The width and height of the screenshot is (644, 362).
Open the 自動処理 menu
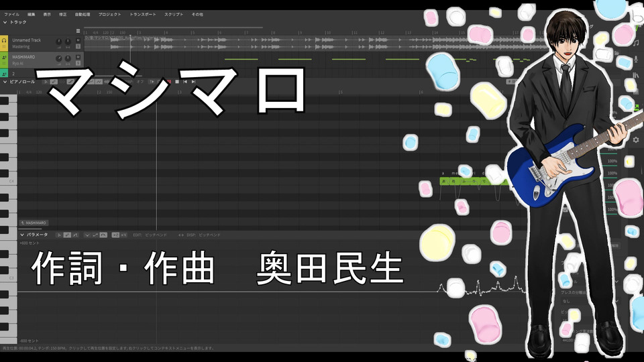pos(83,14)
